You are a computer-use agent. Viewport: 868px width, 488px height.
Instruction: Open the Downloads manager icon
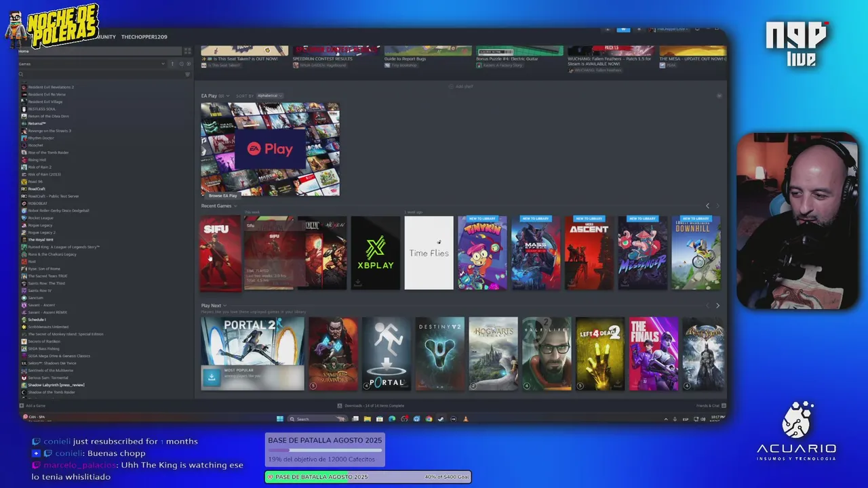(x=340, y=405)
